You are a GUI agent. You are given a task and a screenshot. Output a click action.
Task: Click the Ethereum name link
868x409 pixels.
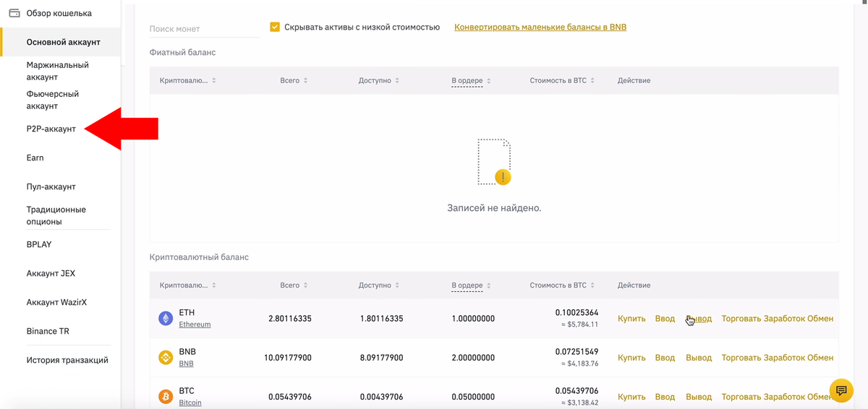(195, 325)
